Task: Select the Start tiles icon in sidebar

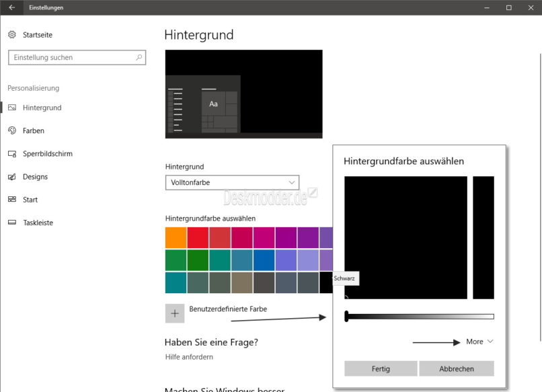Action: (11, 200)
